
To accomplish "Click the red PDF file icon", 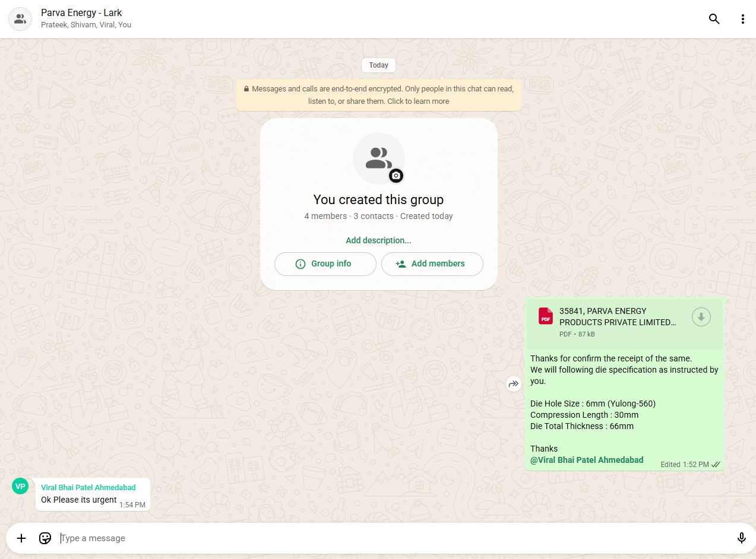I will click(x=545, y=316).
